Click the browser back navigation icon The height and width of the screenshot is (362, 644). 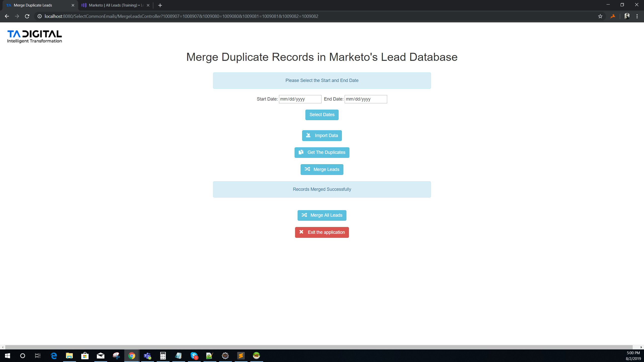(x=7, y=16)
